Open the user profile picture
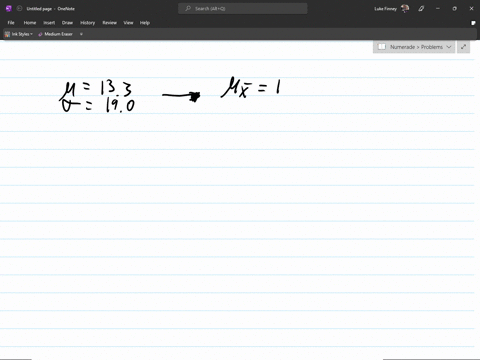 (405, 9)
